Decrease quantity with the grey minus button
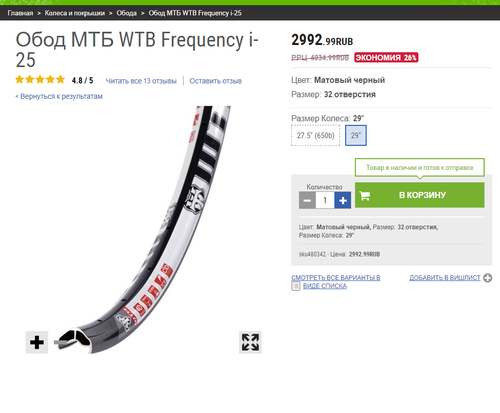The image size is (500, 413). click(307, 200)
